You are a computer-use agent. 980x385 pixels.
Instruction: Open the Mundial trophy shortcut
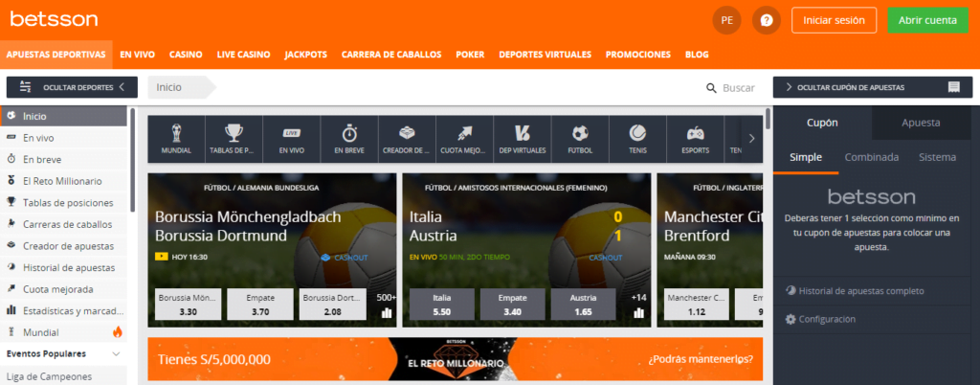176,139
